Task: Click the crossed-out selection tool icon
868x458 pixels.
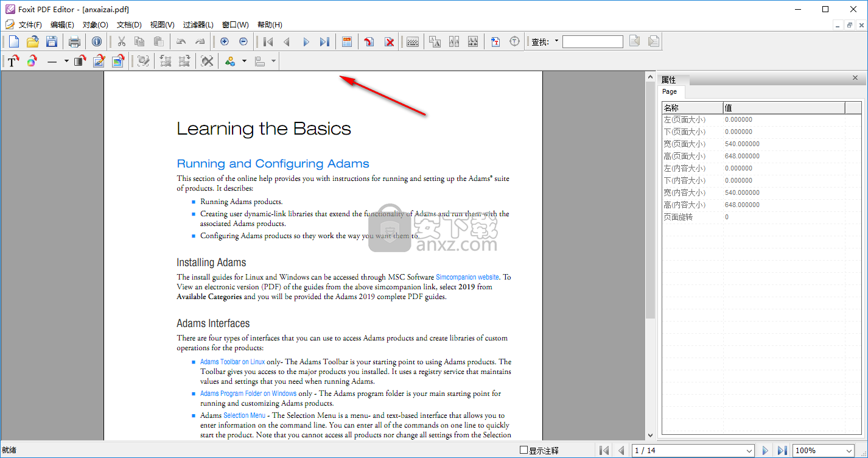Action: [208, 61]
